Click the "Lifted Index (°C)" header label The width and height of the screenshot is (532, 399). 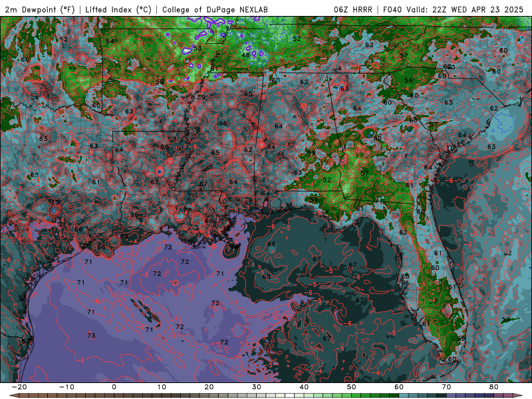(118, 9)
